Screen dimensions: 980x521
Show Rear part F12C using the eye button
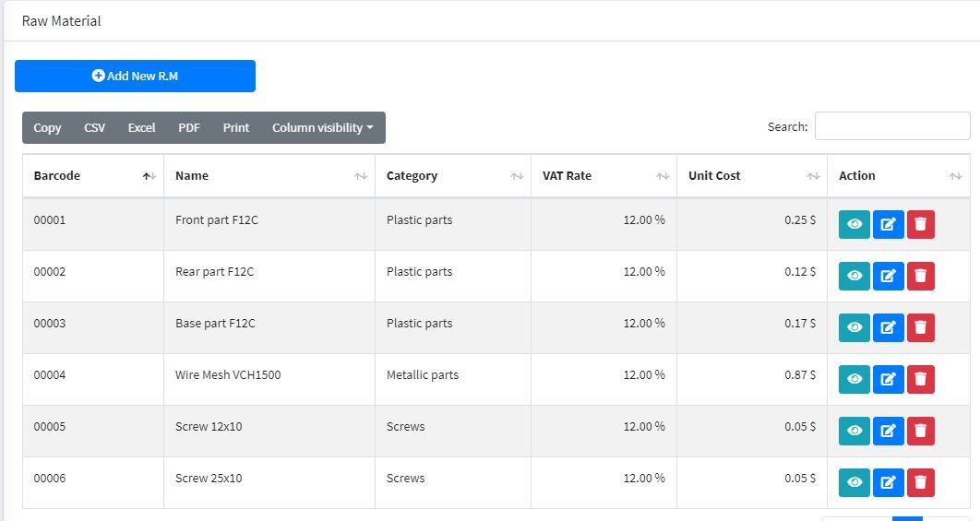(854, 276)
